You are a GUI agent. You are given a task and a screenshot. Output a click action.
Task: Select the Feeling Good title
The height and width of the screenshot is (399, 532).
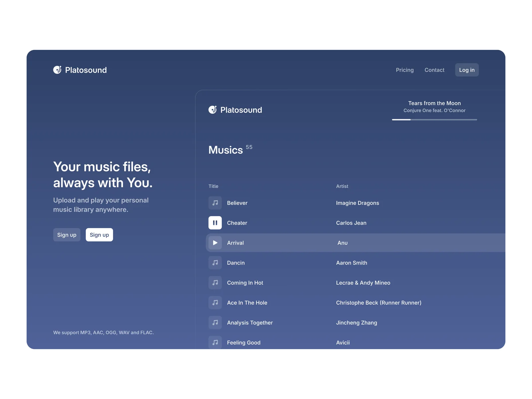tap(244, 342)
